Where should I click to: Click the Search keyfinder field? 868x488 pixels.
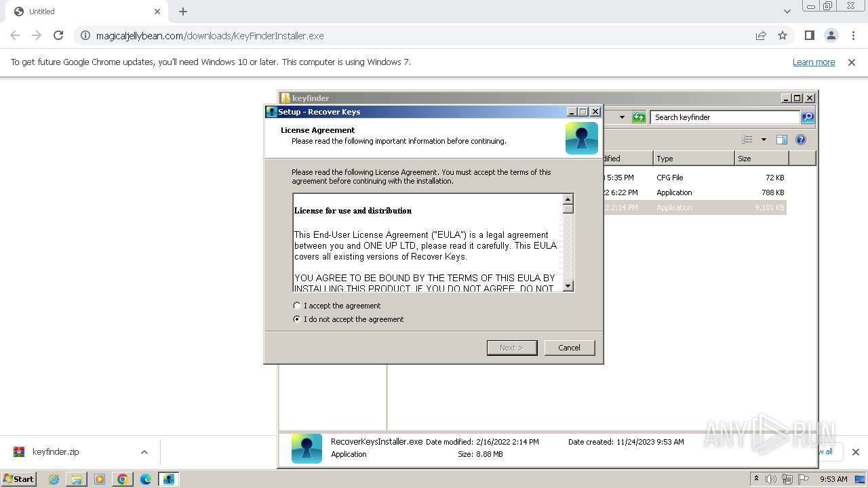pyautogui.click(x=725, y=117)
